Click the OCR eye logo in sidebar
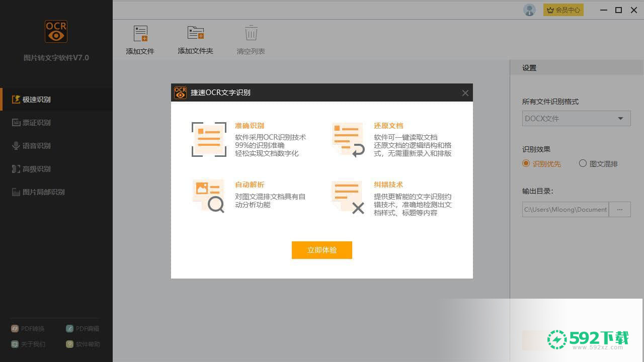The height and width of the screenshot is (362, 644). point(56,31)
